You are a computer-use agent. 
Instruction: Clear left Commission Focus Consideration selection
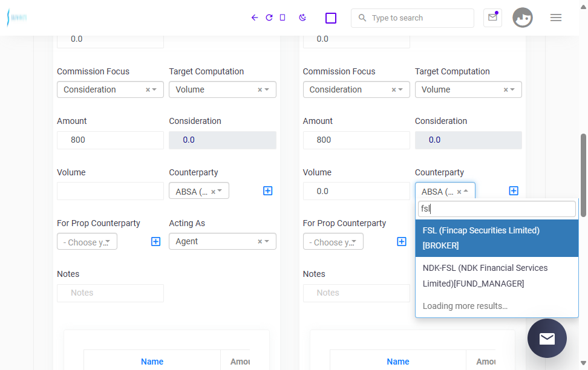[x=148, y=89]
